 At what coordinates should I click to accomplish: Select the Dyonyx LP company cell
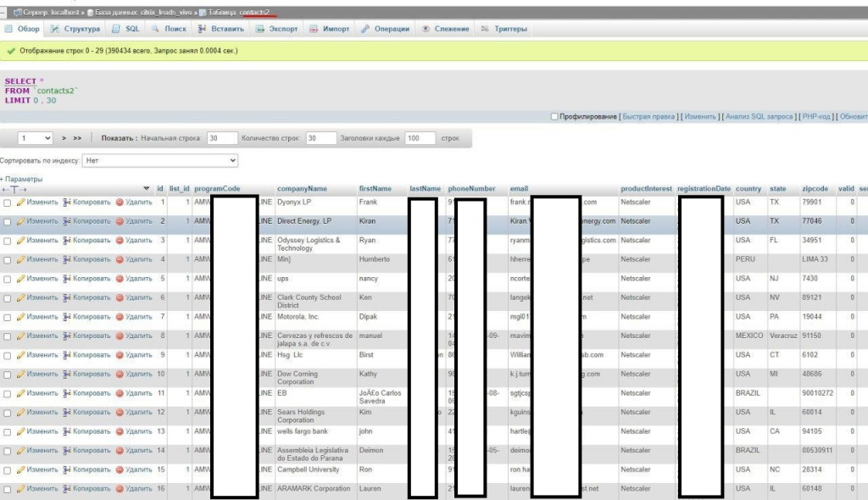click(294, 202)
